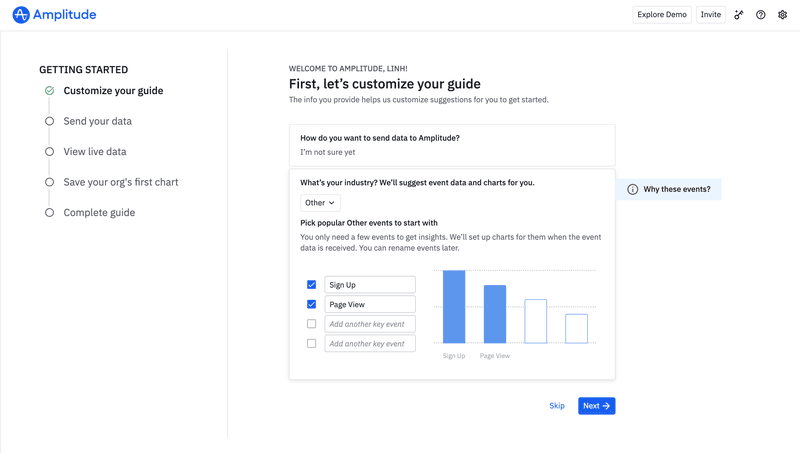Viewport: 800px width, 453px height.
Task: Click the key-shaped icon in the header
Action: point(739,15)
